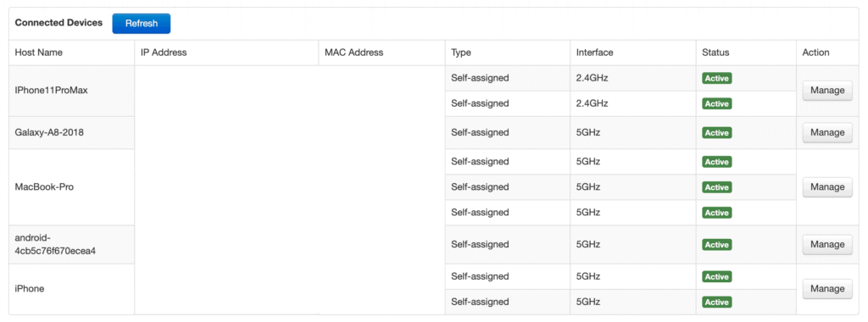
Task: Manage the android-4cb5c76f670ecea4 device
Action: pos(827,244)
